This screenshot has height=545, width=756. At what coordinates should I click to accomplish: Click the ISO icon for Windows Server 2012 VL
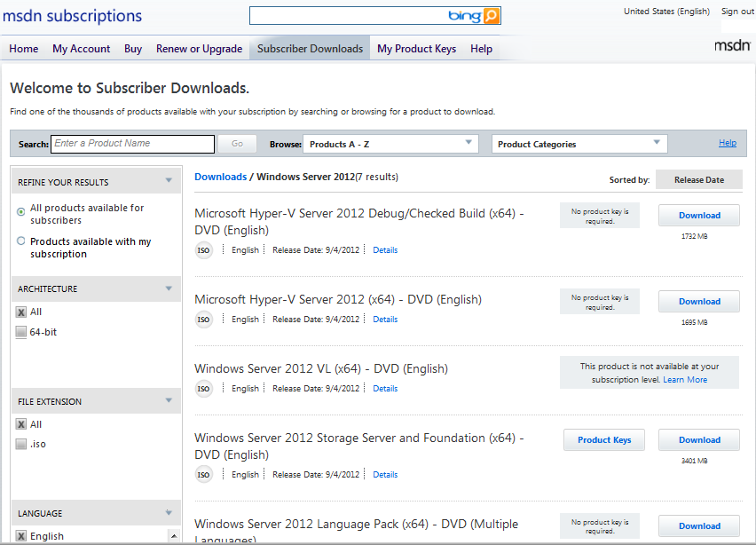coord(204,388)
